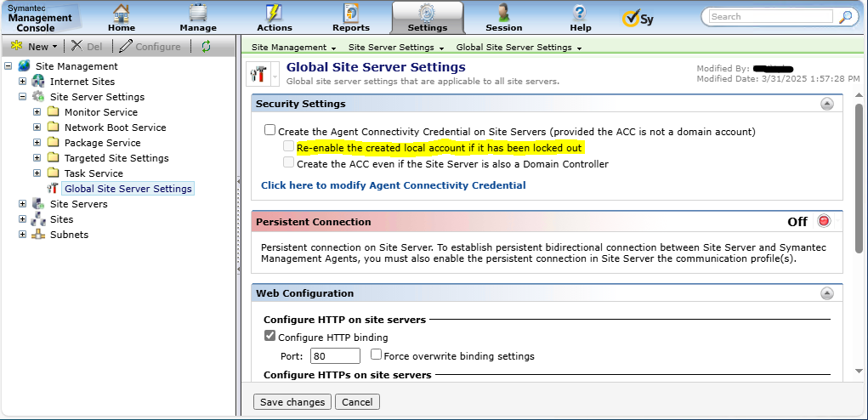Click the Monitor Service folder icon
Viewport: 868px width, 420px height.
53,111
